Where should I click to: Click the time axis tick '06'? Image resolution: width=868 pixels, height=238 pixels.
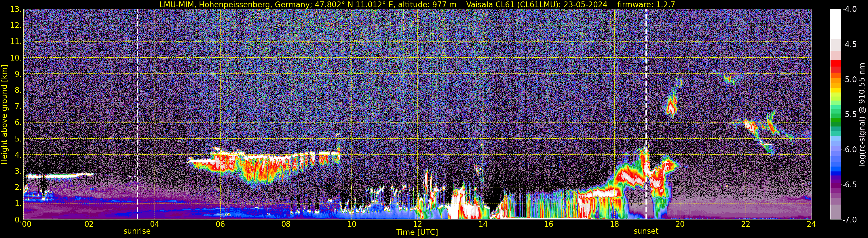tap(220, 224)
